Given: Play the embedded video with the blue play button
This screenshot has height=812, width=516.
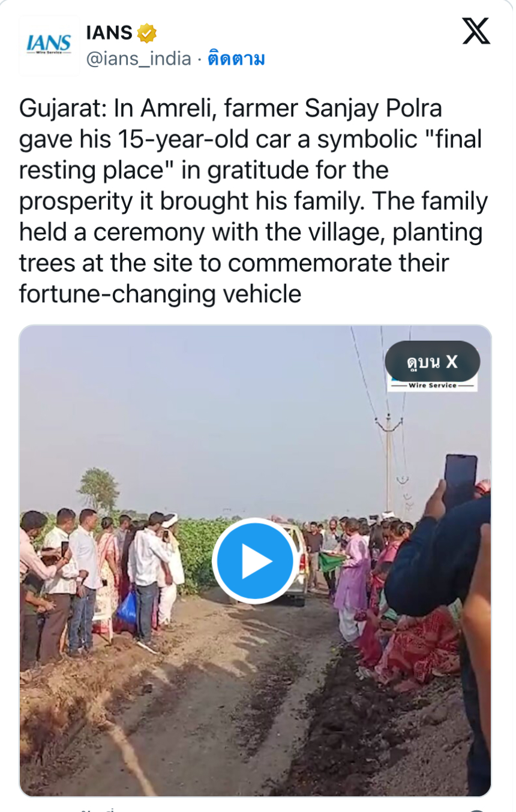Looking at the screenshot, I should 255,561.
